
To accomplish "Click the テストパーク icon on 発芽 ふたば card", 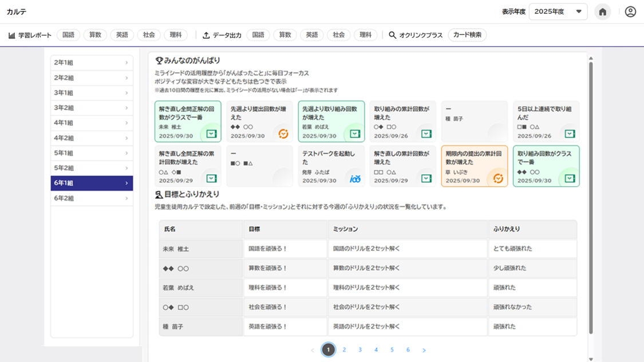I will 355,179.
